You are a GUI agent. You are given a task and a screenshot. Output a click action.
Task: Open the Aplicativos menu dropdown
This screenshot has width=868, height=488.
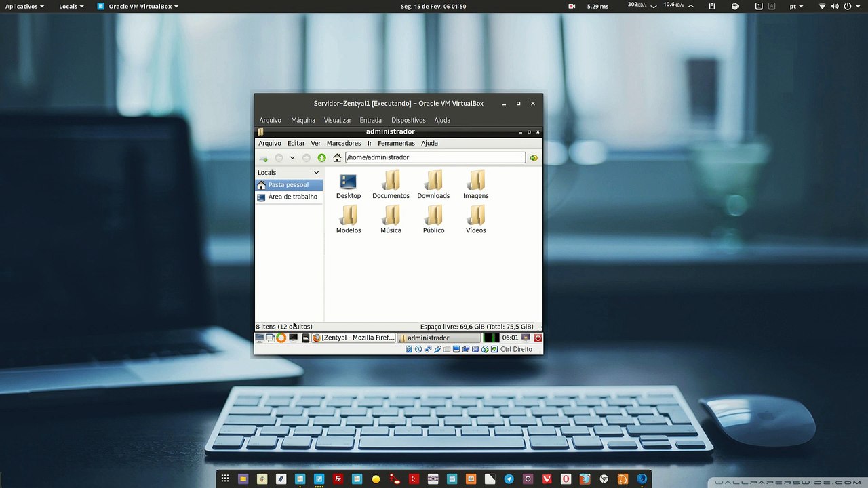(x=24, y=6)
